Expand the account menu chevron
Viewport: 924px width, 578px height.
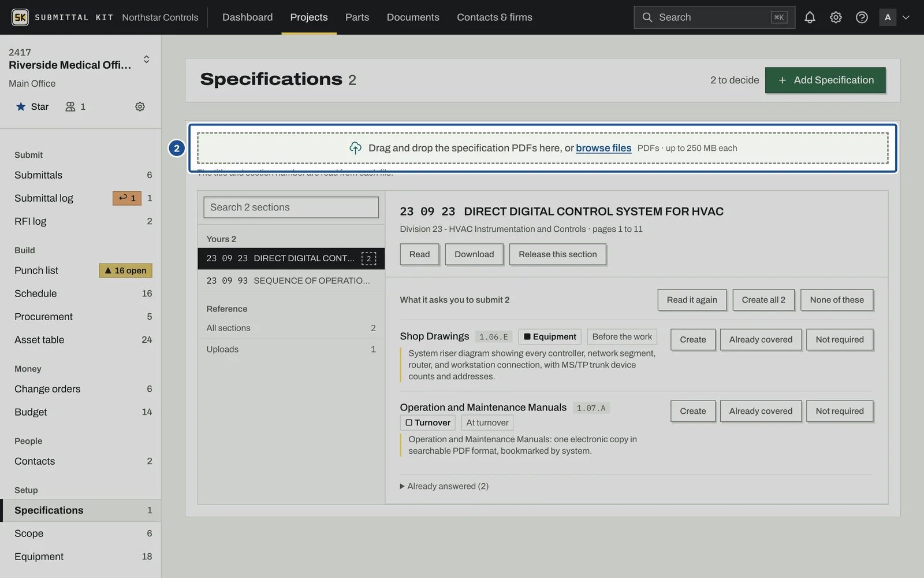click(906, 17)
